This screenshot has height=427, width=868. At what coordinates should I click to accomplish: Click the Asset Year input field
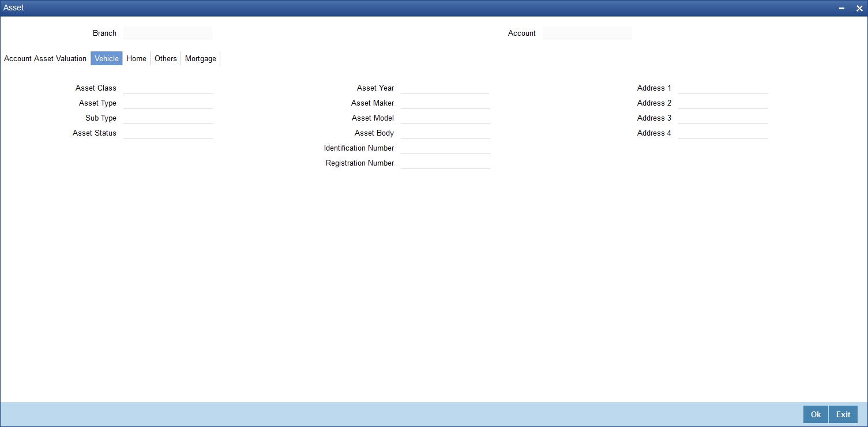(x=445, y=88)
